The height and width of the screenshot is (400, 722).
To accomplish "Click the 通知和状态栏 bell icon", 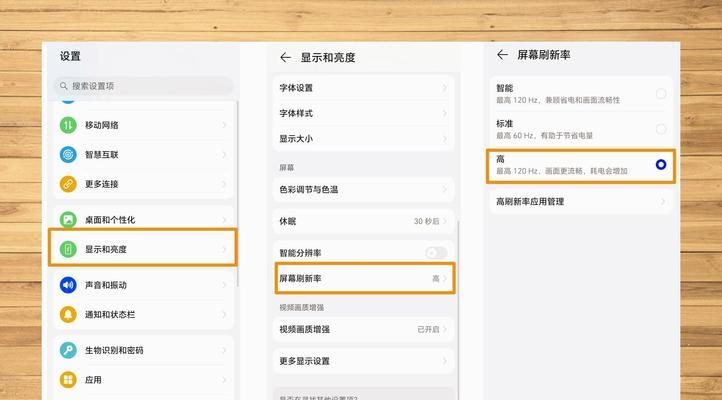I will pos(68,314).
